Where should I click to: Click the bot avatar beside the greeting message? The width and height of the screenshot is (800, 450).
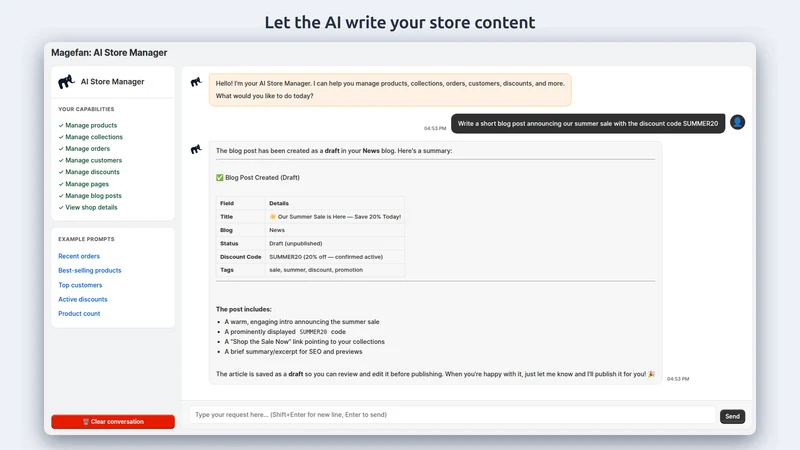196,82
